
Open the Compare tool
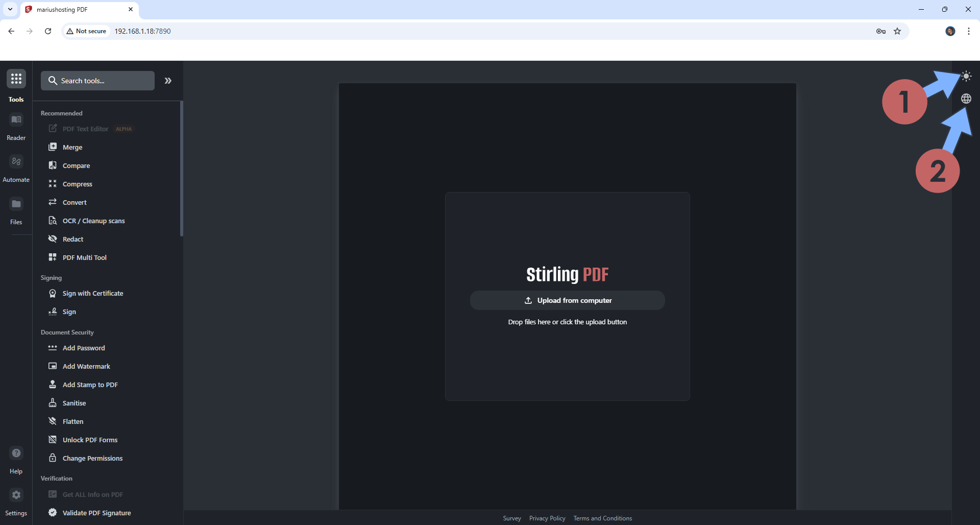pos(76,165)
